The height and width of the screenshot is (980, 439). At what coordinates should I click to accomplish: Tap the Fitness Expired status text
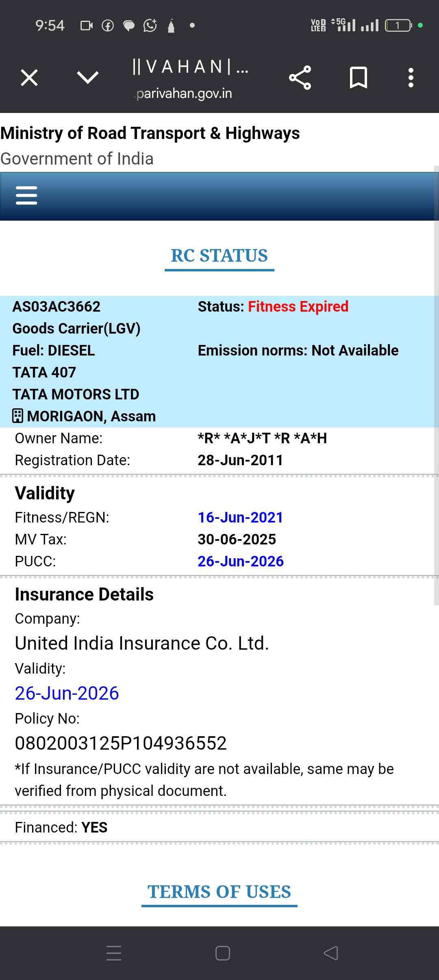[298, 306]
